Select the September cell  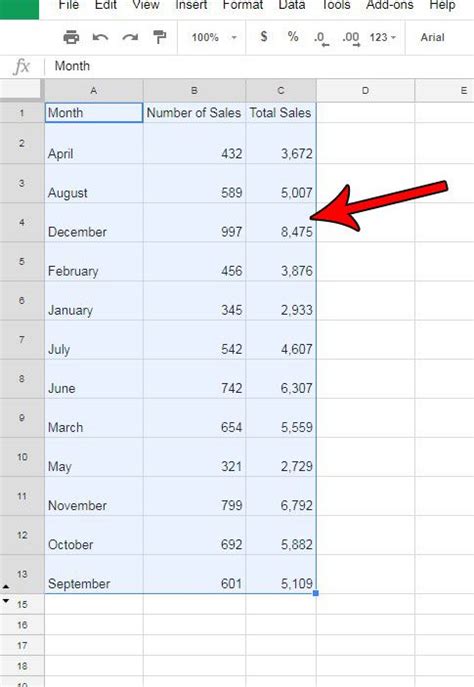click(x=94, y=574)
